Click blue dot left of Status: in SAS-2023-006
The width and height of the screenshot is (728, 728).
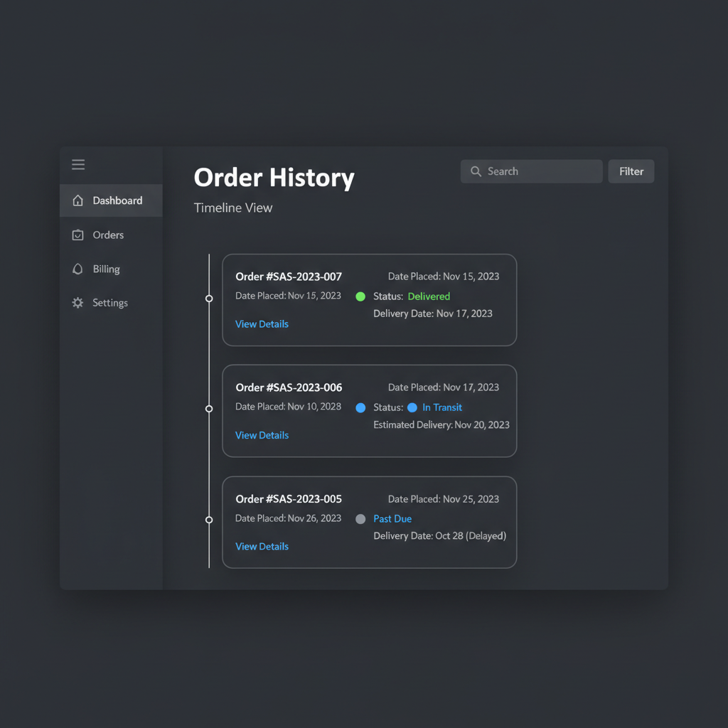coord(360,407)
